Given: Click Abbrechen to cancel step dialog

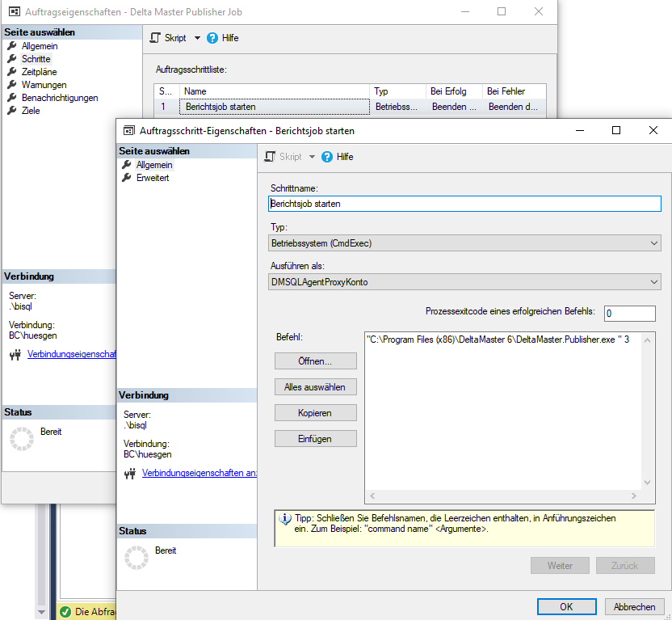Looking at the screenshot, I should 634,607.
